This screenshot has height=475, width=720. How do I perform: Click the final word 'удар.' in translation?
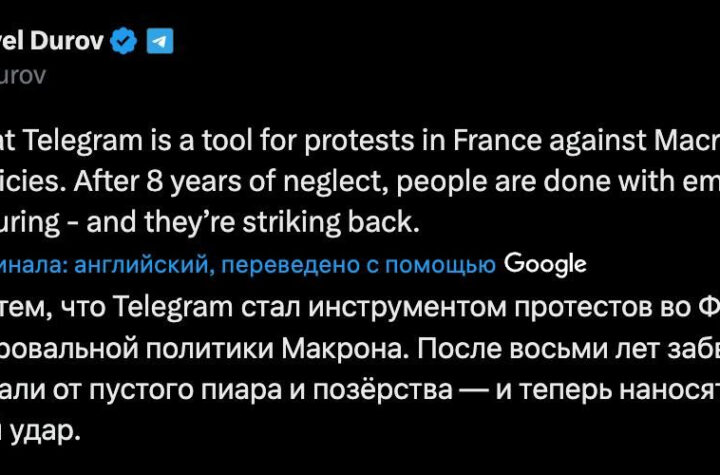45,431
